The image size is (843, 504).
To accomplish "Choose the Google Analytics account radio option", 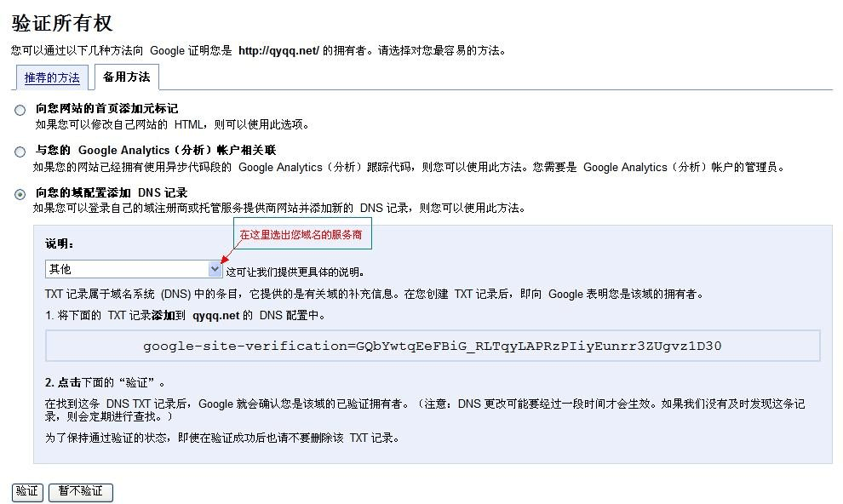I will point(20,152).
